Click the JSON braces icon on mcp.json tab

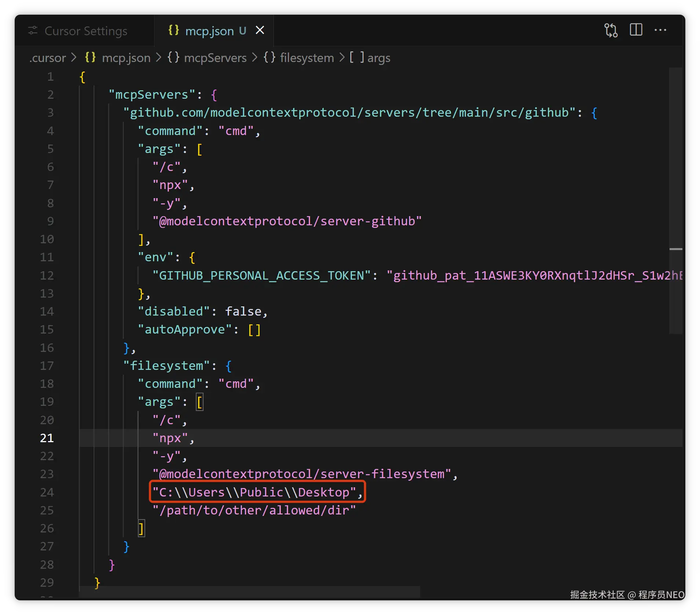pos(173,30)
